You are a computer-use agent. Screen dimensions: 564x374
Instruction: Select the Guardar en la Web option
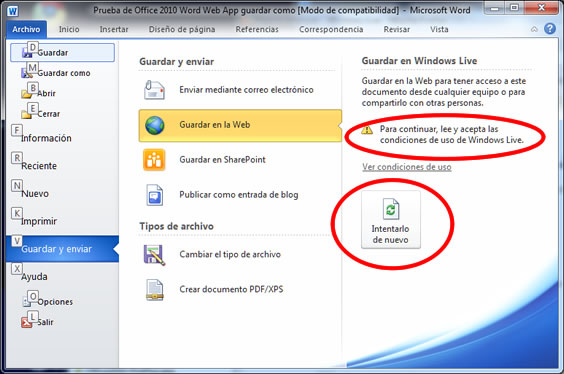click(240, 125)
